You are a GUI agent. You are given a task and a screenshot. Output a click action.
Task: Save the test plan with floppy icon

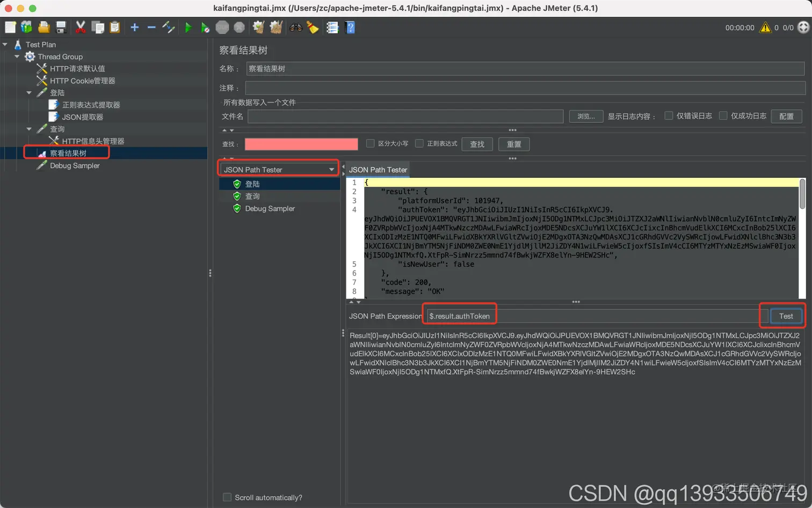tap(61, 27)
